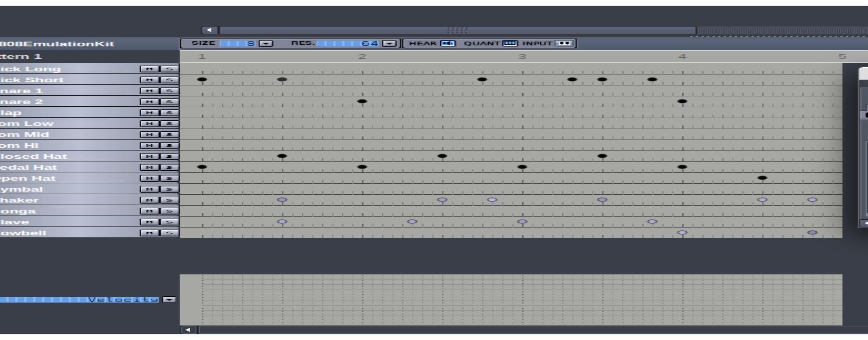Mute the Pedal Hat instrument
Screen dimensions: 868x340
(150, 167)
